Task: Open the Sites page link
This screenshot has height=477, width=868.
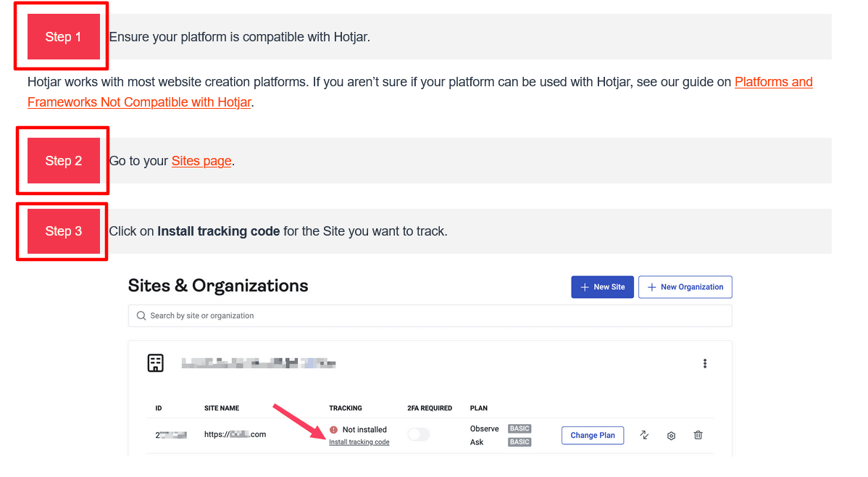Action: click(201, 160)
